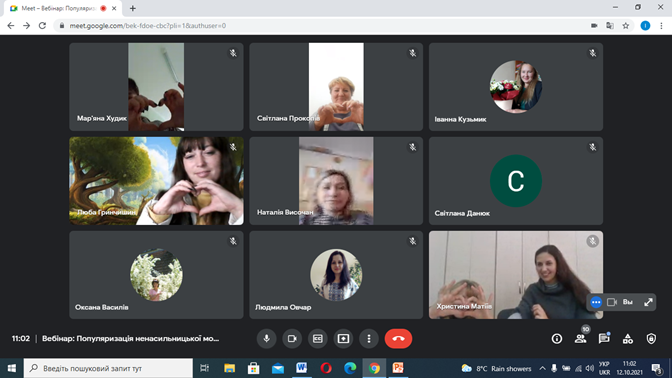The height and width of the screenshot is (378, 672).
Task: Open a new browser tab
Action: [133, 8]
